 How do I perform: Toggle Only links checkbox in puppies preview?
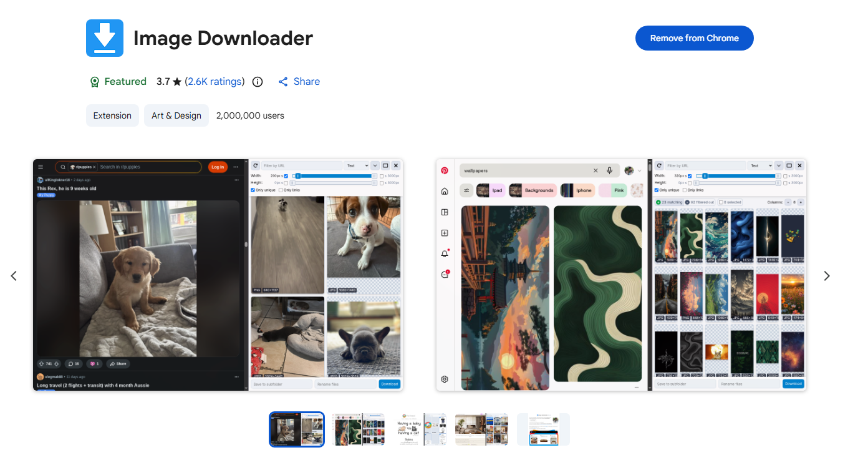281,190
